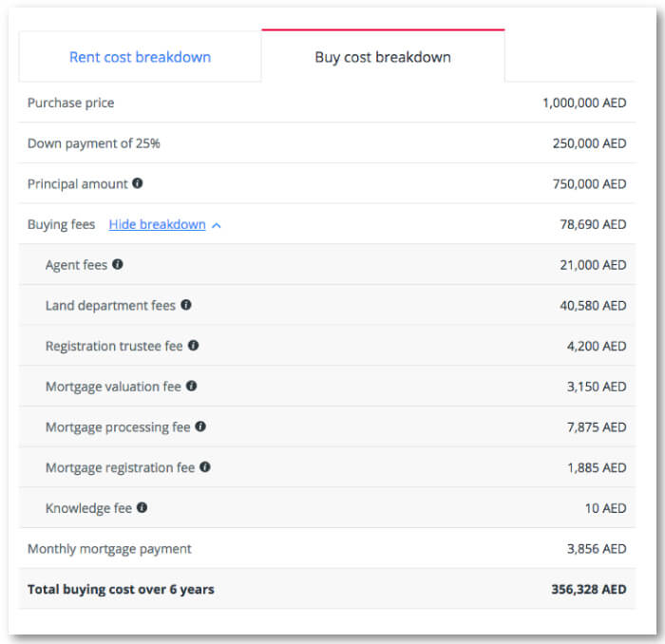Open info icon next to Principal amount

[138, 183]
